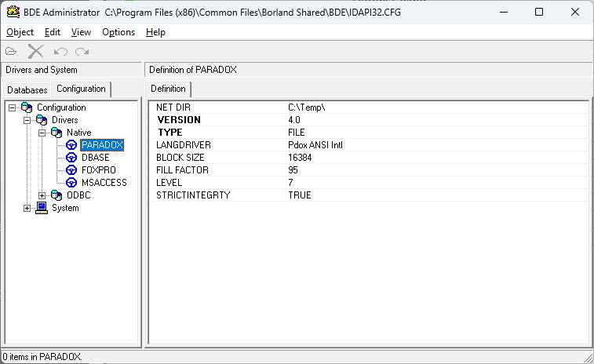This screenshot has width=594, height=364.
Task: Open the View menu
Action: pyautogui.click(x=81, y=32)
